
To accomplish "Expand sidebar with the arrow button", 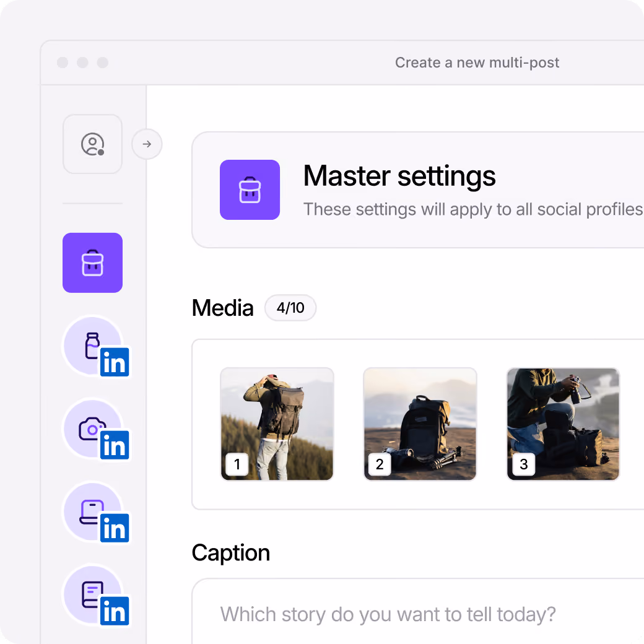I will [147, 144].
